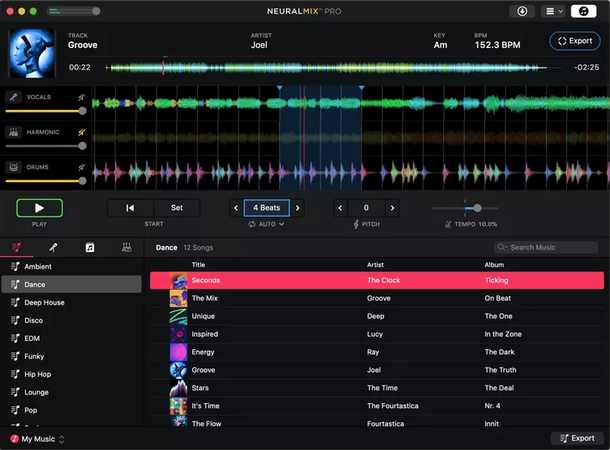
Task: Click the download icon in the title bar
Action: (x=523, y=11)
